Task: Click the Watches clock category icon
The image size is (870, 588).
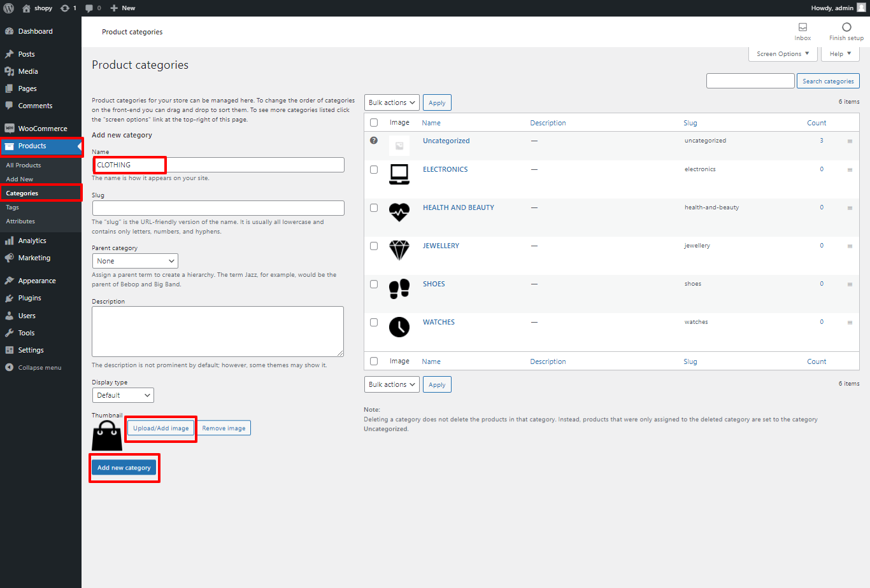Action: click(x=399, y=326)
